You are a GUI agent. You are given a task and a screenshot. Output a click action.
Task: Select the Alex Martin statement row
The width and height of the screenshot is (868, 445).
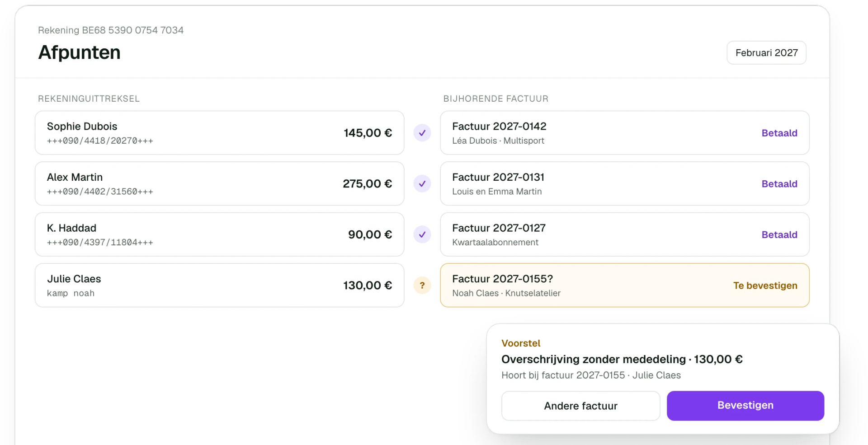pos(219,184)
